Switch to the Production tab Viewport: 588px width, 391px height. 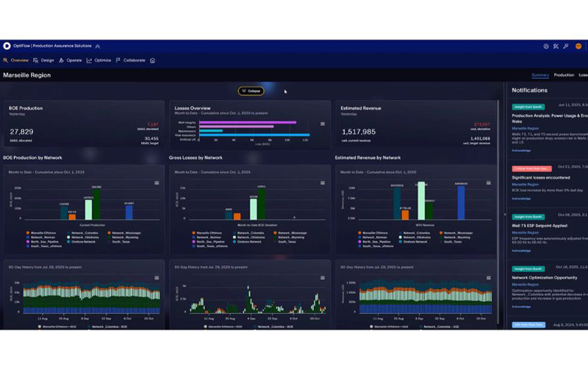[564, 75]
